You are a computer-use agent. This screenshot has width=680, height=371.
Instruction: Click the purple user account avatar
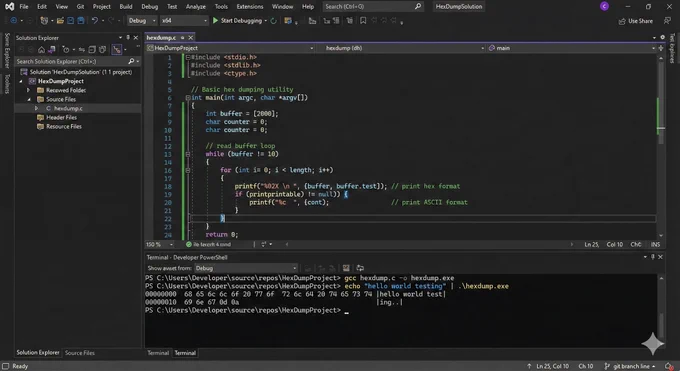click(x=604, y=6)
